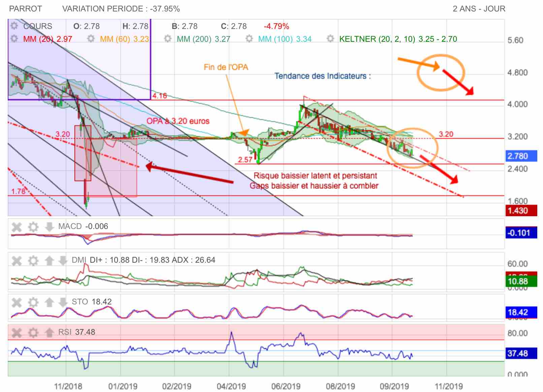The height and width of the screenshot is (392, 543).
Task: Click the -4.79% change value
Action: click(276, 26)
